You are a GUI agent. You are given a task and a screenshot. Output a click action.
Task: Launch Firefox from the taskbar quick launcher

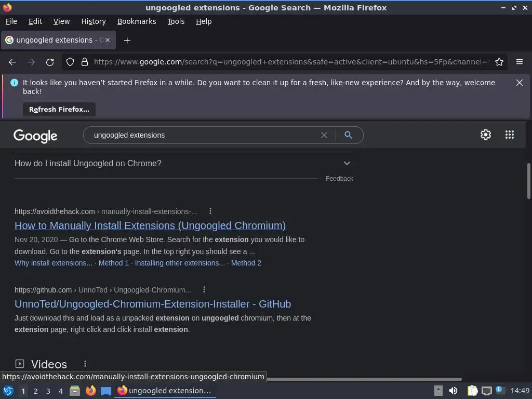[x=90, y=391]
